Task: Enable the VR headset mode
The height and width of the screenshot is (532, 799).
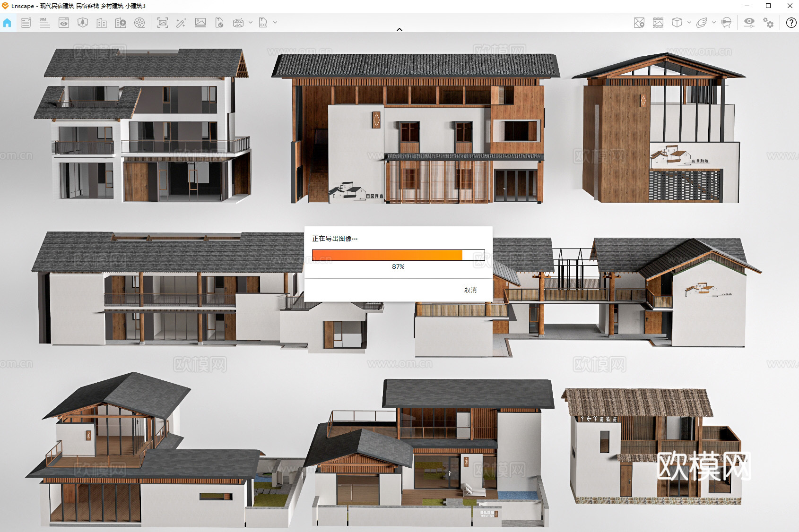Action: click(727, 23)
